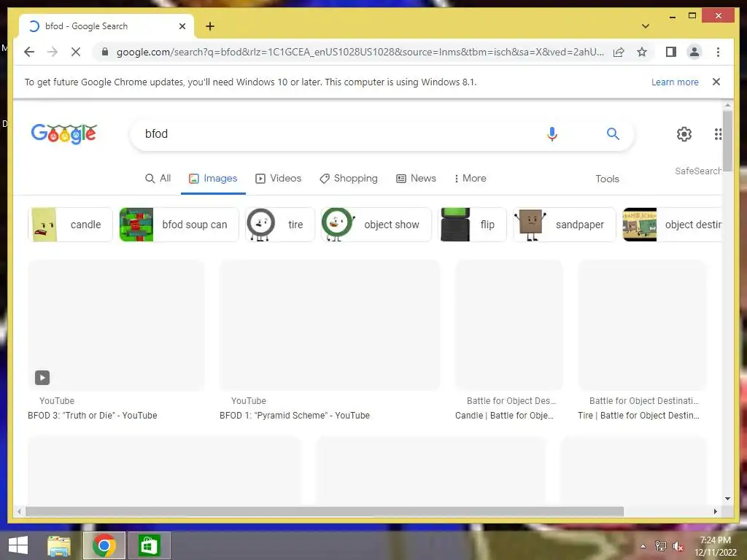Open the BFOD 3 Truth or Die thumbnail
Image resolution: width=747 pixels, height=560 pixels.
coord(116,325)
